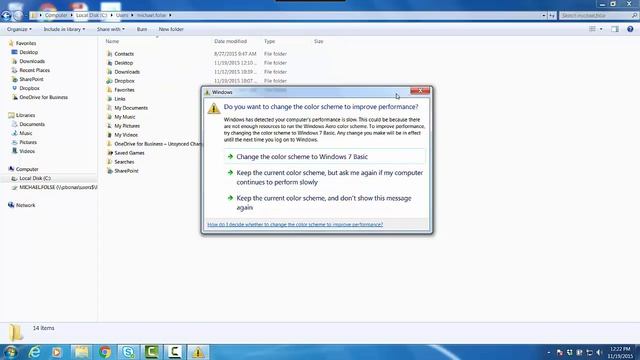Screen dimensions: 640x360
Task: Select the Saved Games folder
Action: [x=129, y=153]
